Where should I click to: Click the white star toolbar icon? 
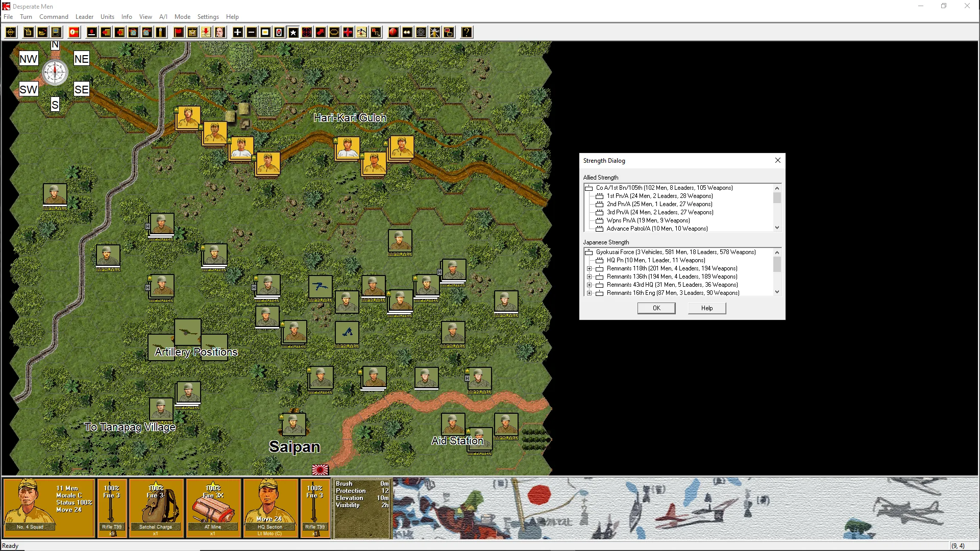point(293,33)
